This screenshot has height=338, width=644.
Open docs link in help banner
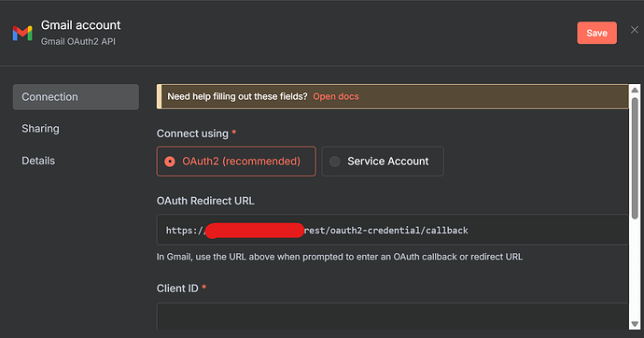[336, 96]
